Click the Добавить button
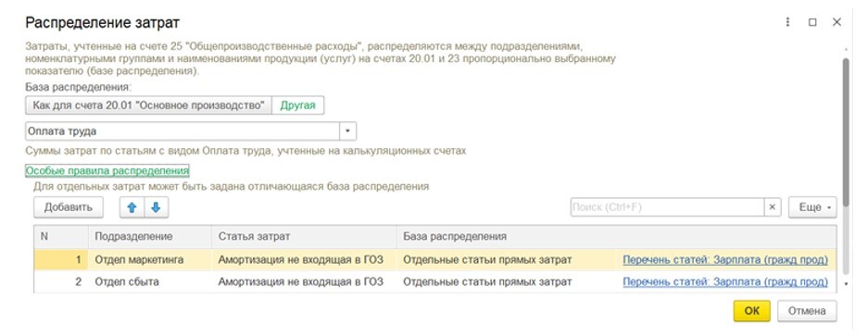The height and width of the screenshot is (336, 868). 69,207
